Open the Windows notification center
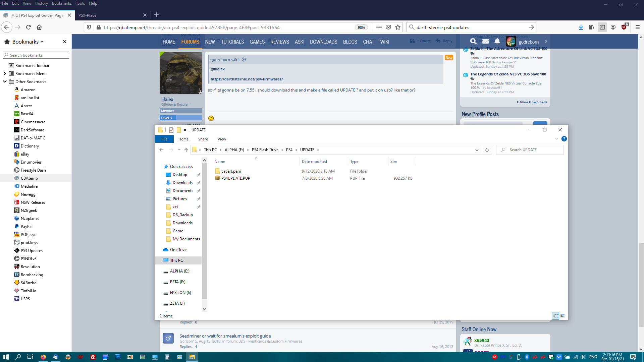 click(x=633, y=357)
